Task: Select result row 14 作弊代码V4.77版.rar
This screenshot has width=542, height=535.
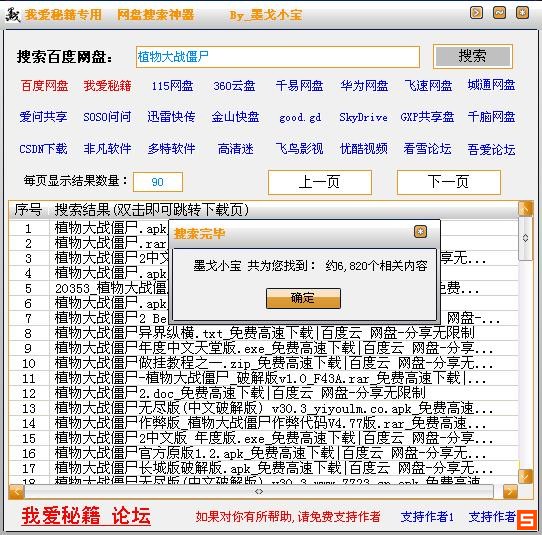Action: pos(263,423)
